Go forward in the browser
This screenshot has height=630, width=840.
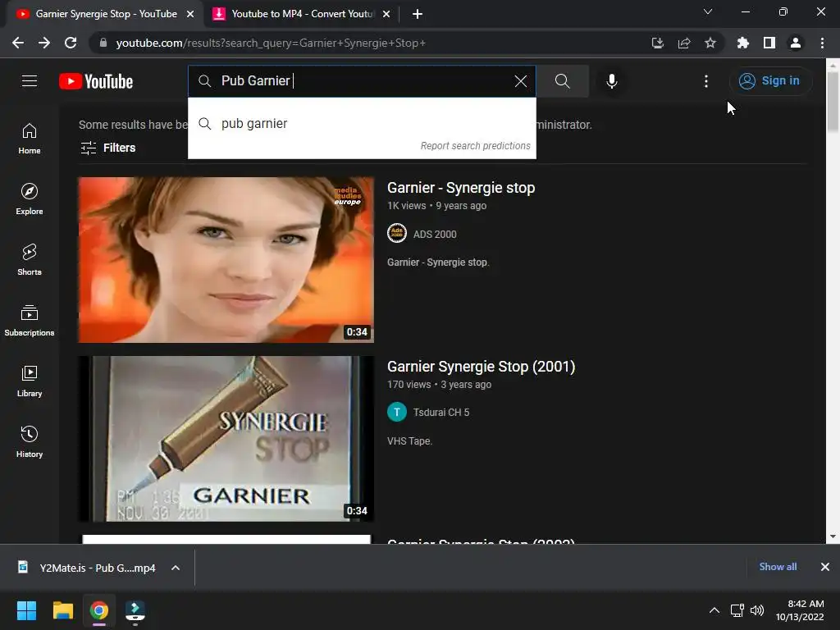(x=44, y=43)
